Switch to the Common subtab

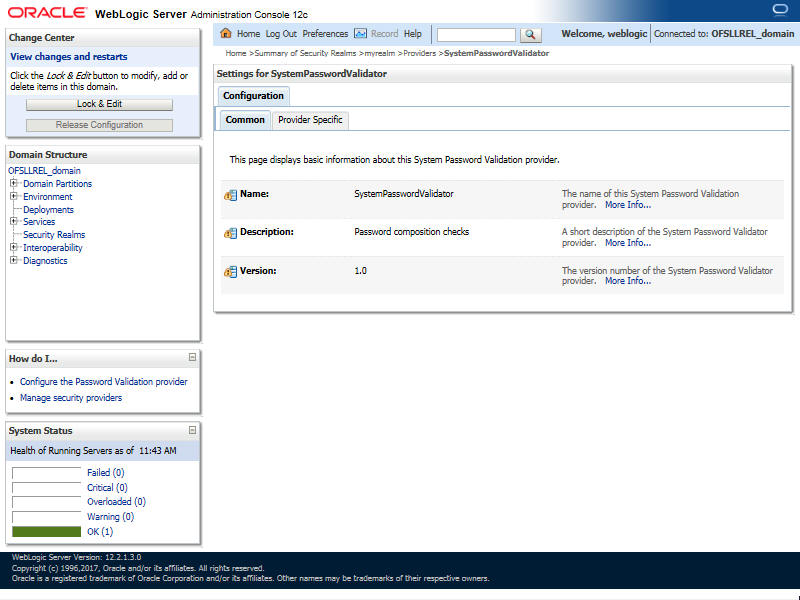(245, 120)
